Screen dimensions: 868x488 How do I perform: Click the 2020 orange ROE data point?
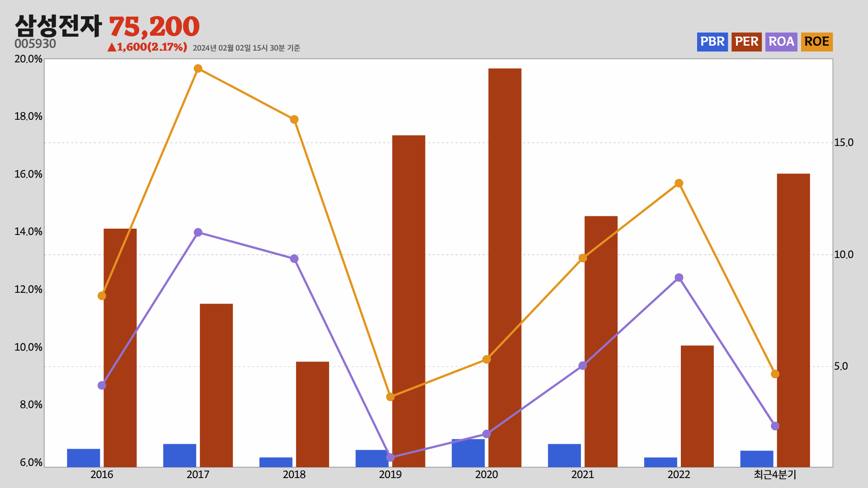pos(486,360)
